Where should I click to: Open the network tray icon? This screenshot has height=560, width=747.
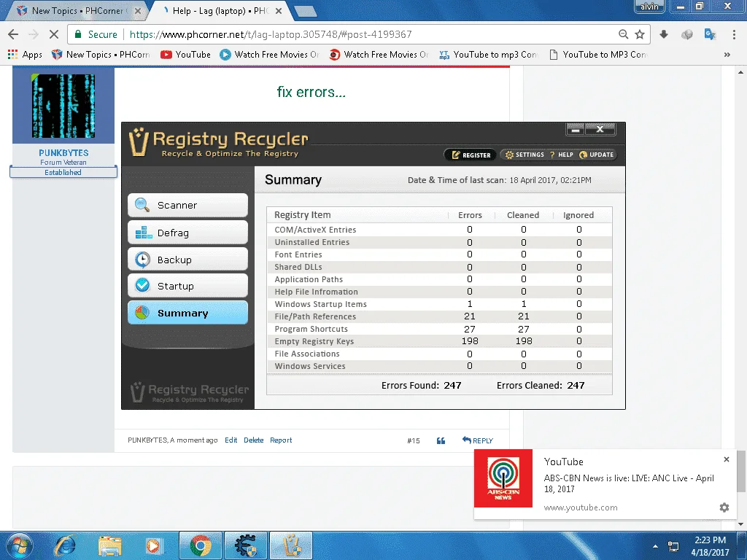pyautogui.click(x=673, y=546)
